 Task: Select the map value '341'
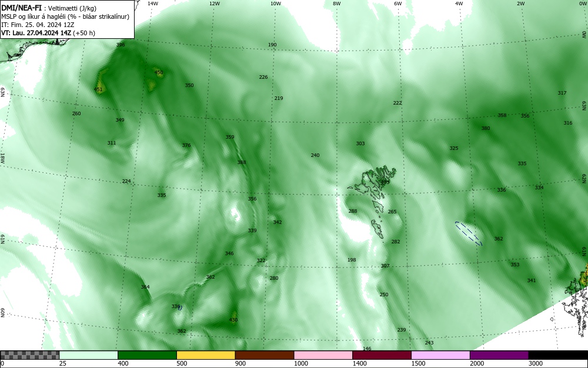pyautogui.click(x=532, y=280)
